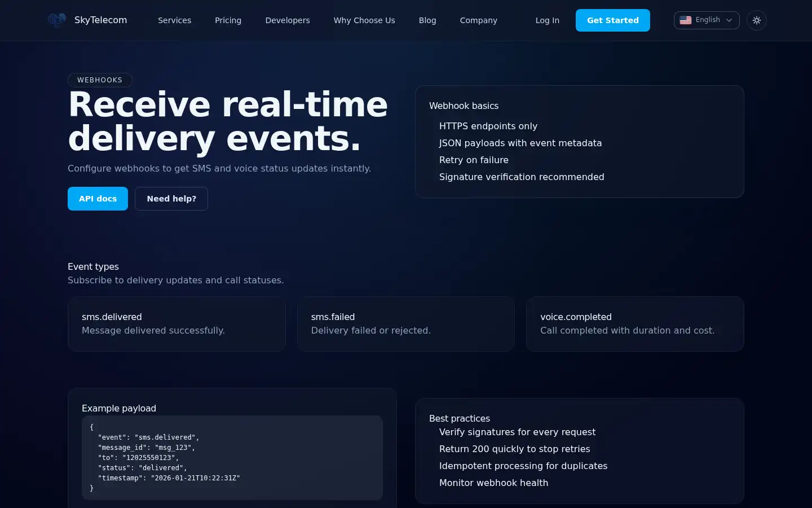Screen dimensions: 812x508
Task: Click the SkyTelecom logo icon
Action: click(x=57, y=20)
